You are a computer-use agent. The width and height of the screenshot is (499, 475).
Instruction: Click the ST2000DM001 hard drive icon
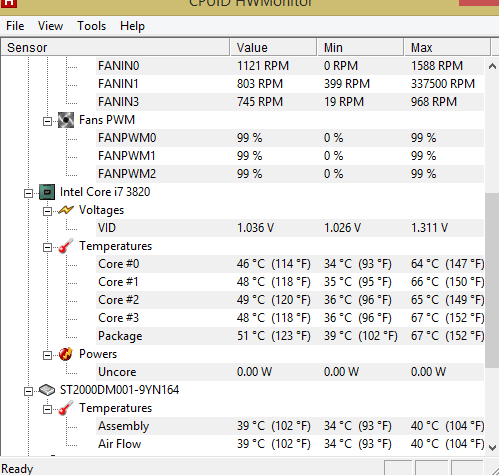(x=47, y=390)
